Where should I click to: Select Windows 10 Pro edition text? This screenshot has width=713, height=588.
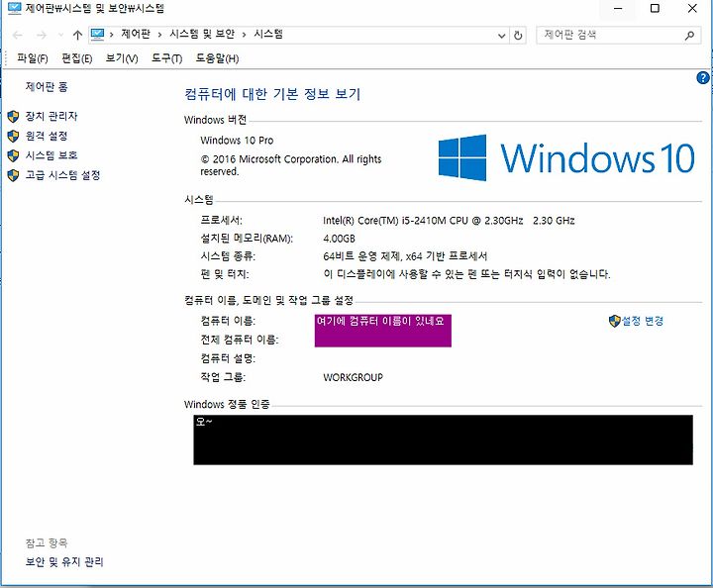(x=237, y=141)
